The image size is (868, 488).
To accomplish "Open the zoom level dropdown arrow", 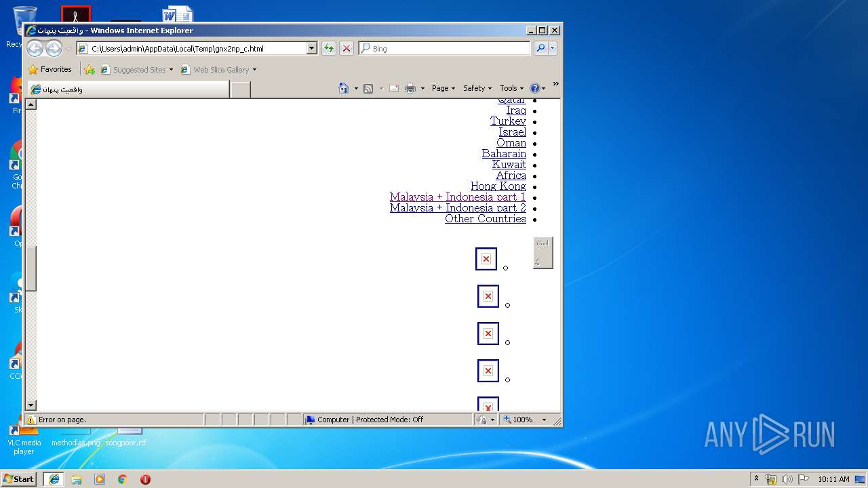I will (544, 420).
